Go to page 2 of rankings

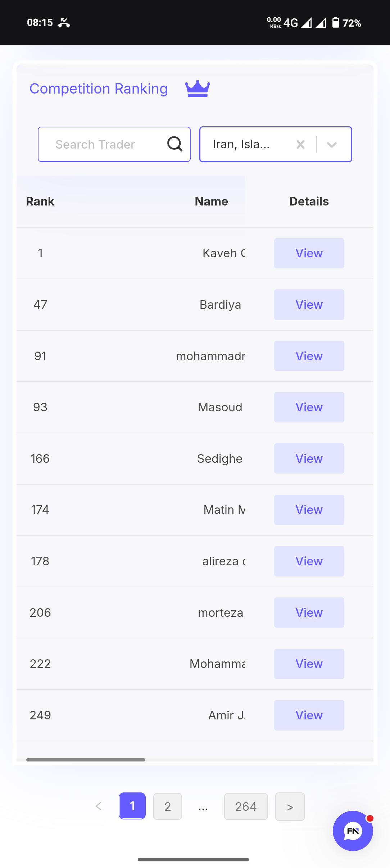point(168,806)
